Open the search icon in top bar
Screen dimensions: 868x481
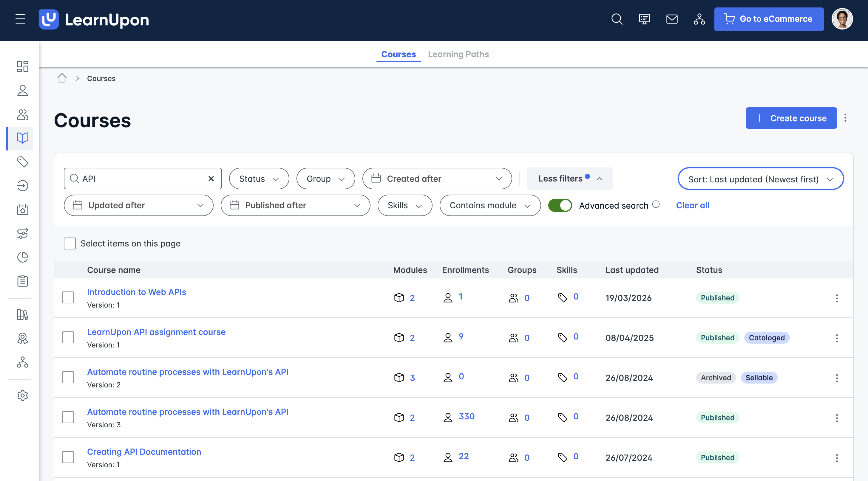(617, 19)
